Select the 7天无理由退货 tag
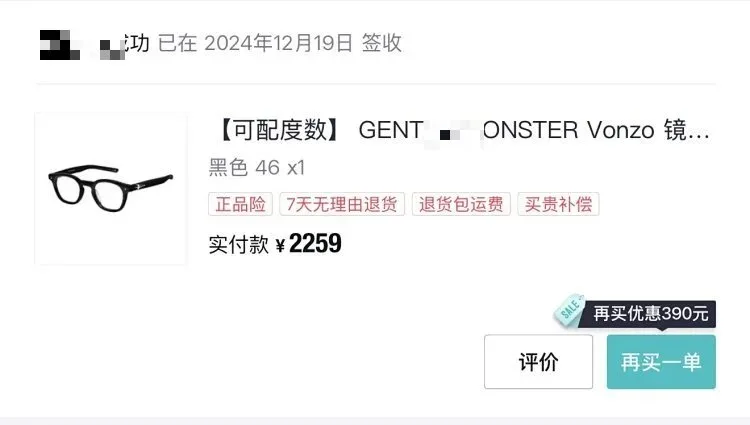Screen dimensions: 750x425 point(342,204)
